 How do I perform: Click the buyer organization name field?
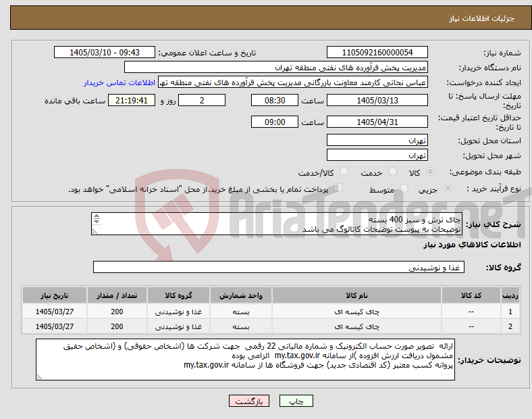pyautogui.click(x=276, y=68)
